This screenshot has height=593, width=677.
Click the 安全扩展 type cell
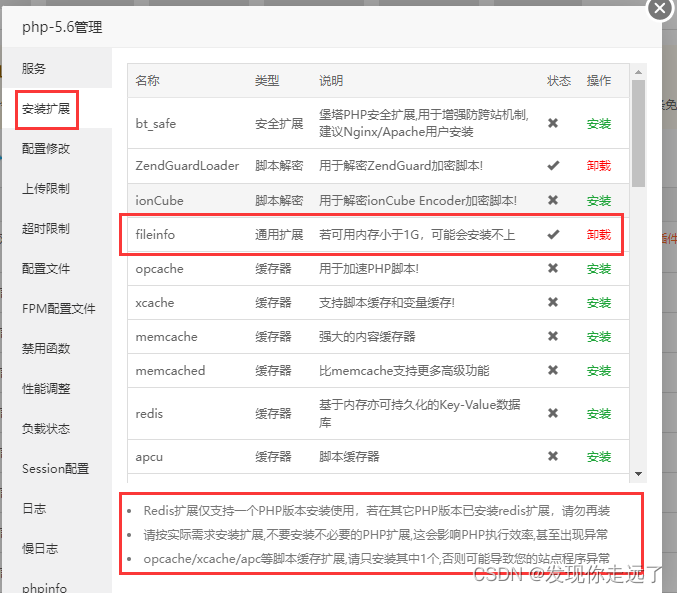point(279,124)
